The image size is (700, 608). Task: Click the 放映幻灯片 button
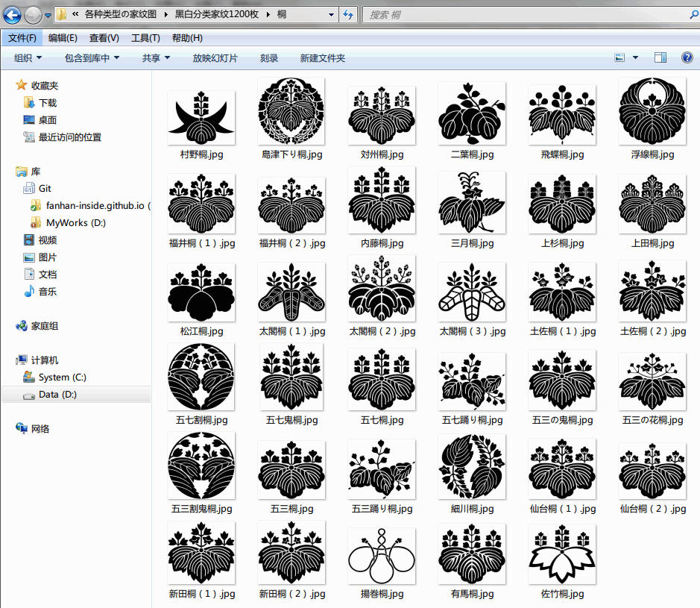point(215,58)
